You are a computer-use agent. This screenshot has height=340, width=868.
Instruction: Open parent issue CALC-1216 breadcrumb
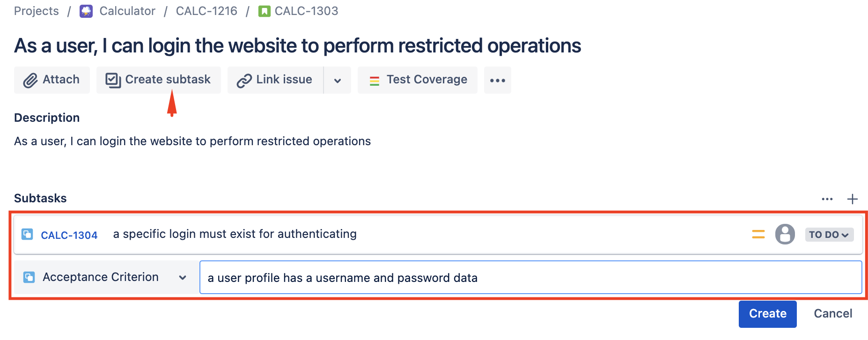(206, 11)
